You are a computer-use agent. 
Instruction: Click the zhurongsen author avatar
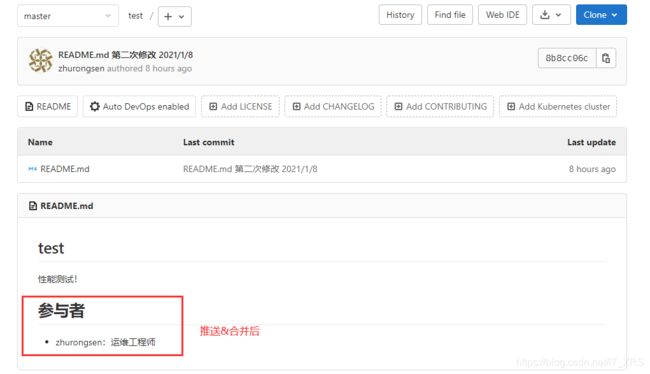coord(41,61)
